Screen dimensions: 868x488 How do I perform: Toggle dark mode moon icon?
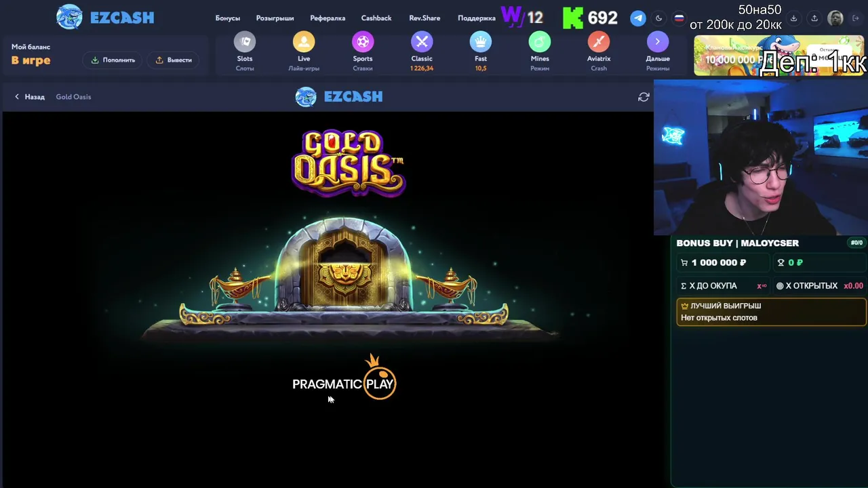[x=658, y=18]
